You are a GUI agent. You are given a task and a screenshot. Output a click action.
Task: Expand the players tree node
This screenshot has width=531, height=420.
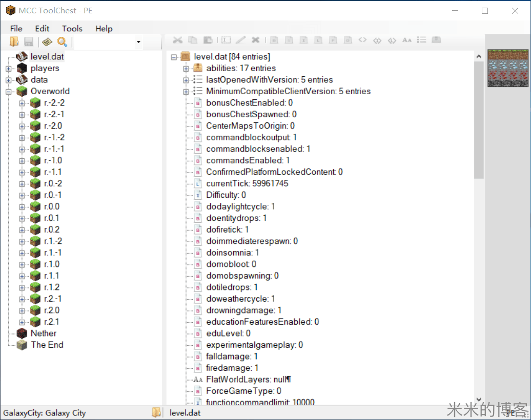pyautogui.click(x=8, y=68)
